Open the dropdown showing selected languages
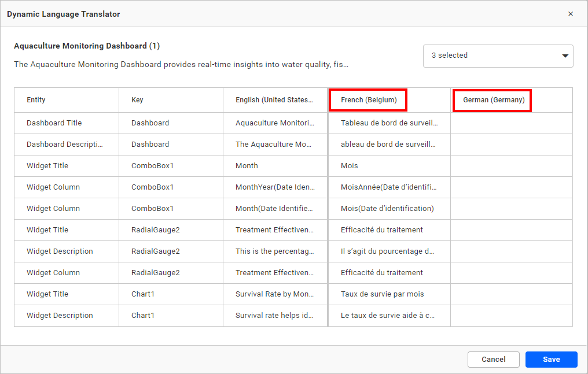Viewport: 588px width, 374px height. click(498, 55)
